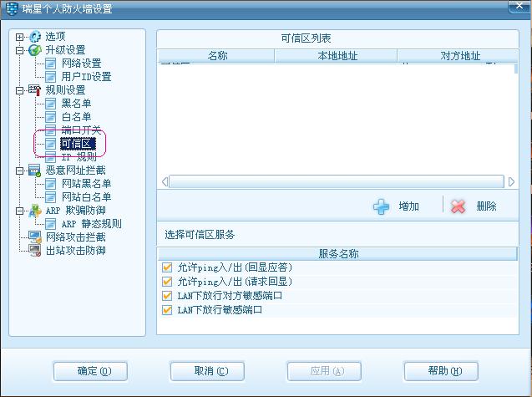Click the monitor icon beside 出站攻击防御
This screenshot has width=532, height=397.
(34, 251)
